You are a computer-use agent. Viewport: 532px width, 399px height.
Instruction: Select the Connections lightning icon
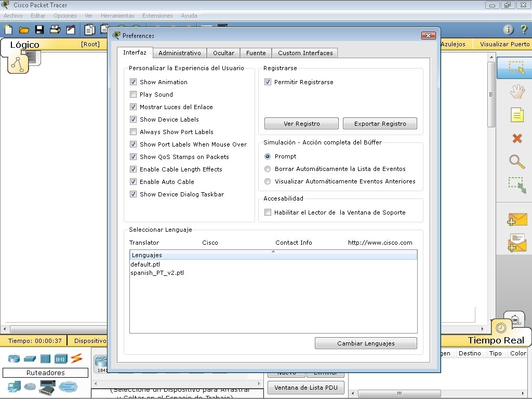coord(77,358)
